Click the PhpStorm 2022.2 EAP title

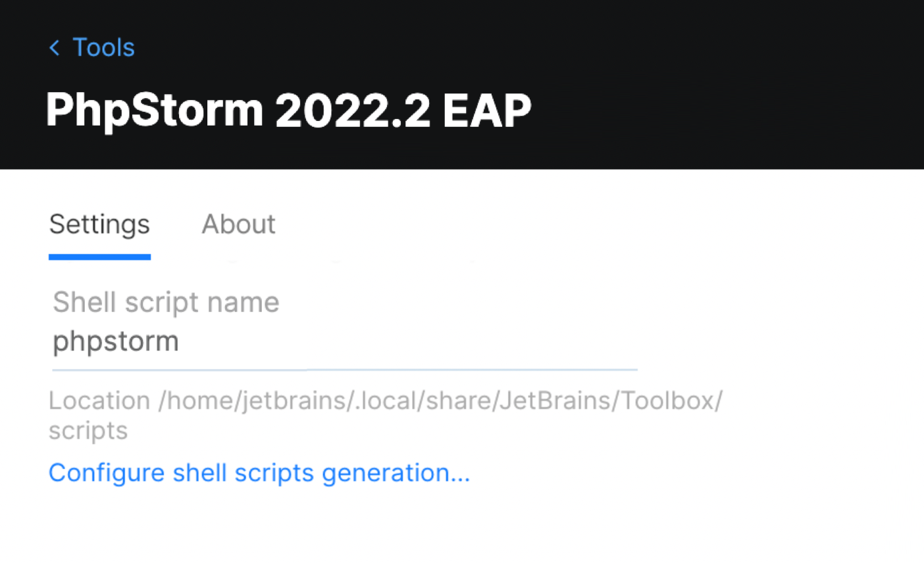[288, 109]
